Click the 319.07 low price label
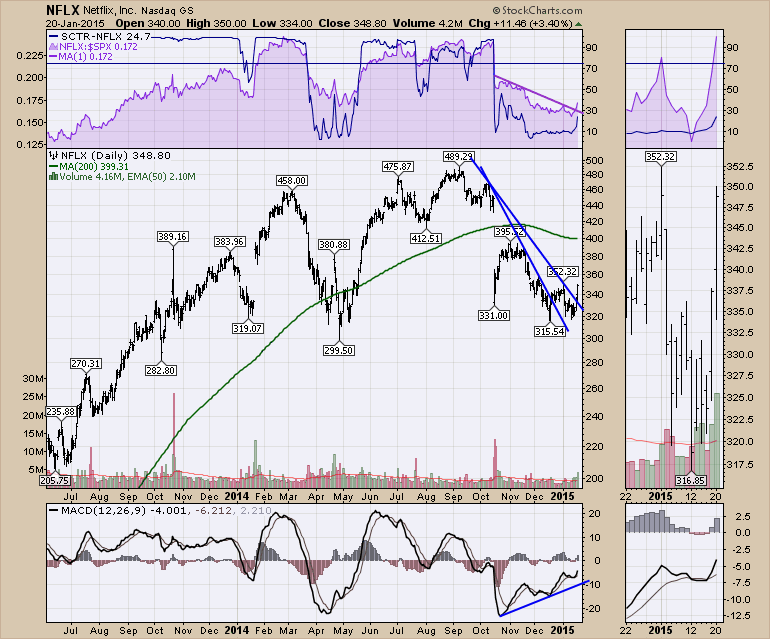The image size is (770, 639). (x=248, y=328)
